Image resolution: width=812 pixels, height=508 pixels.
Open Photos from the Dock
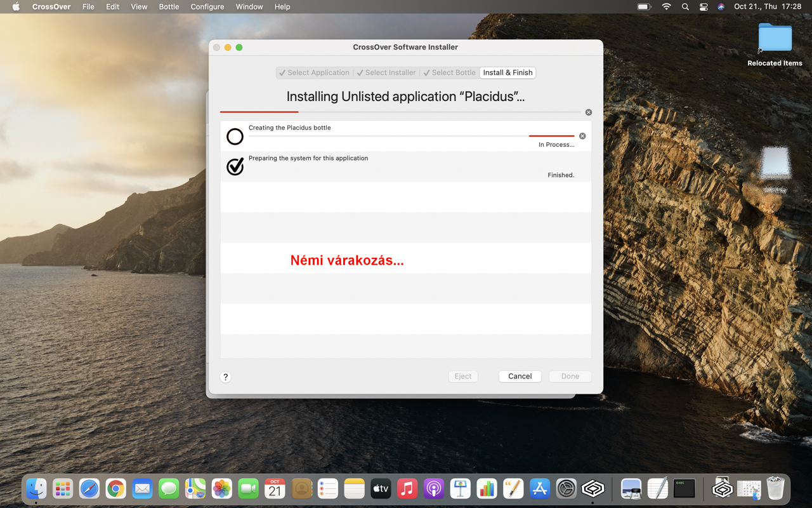(x=222, y=488)
